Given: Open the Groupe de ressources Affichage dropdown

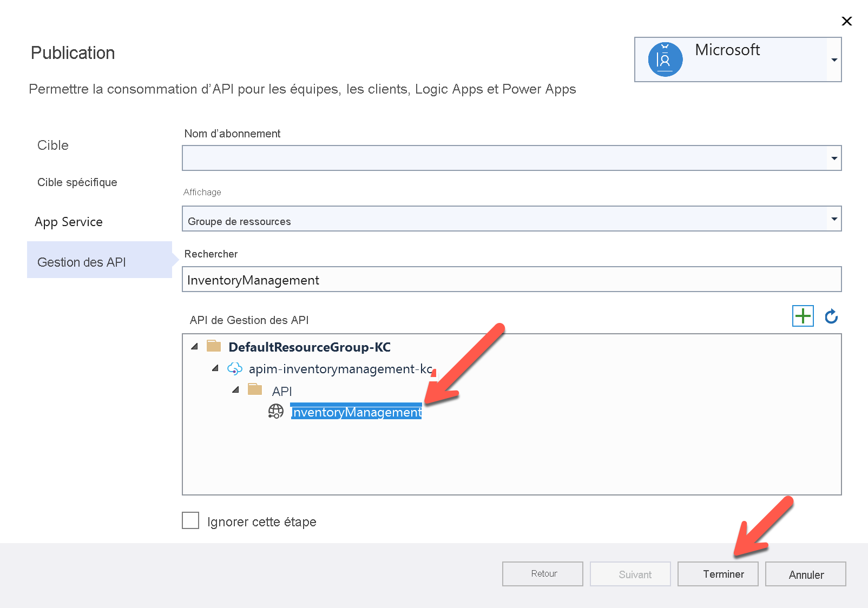Looking at the screenshot, I should tap(512, 219).
